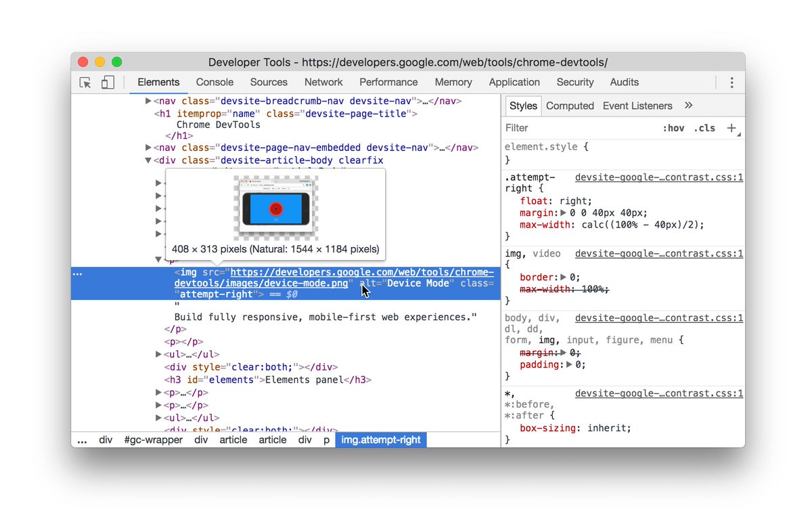Open contrast.css link for img, video rule
This screenshot has width=812, height=522.
pyautogui.click(x=659, y=254)
